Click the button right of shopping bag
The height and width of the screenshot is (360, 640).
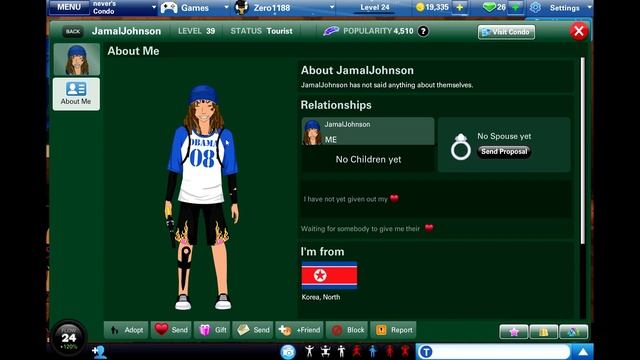[573, 332]
